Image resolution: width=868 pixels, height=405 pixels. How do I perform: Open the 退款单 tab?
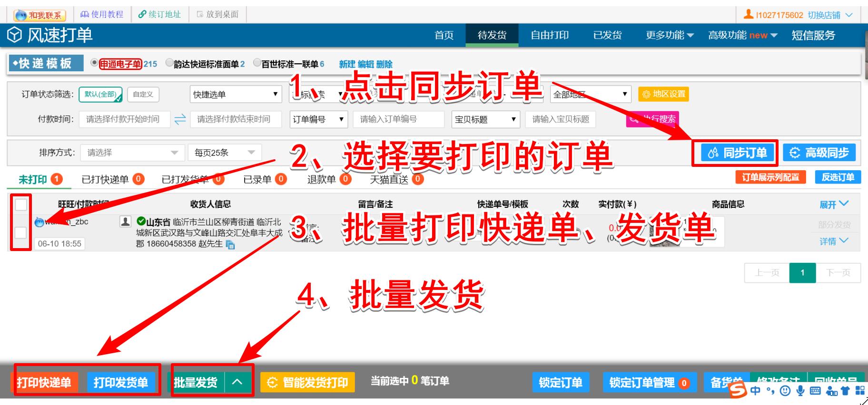pos(329,179)
